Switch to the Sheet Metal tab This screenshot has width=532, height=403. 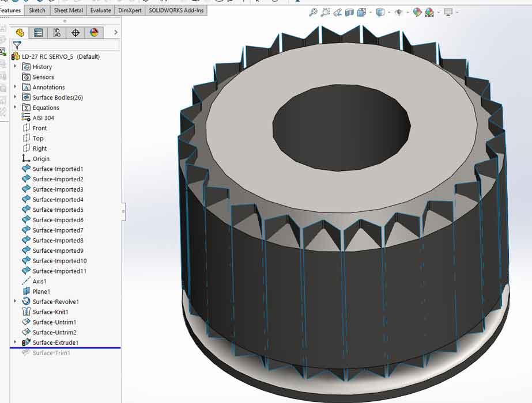click(68, 10)
